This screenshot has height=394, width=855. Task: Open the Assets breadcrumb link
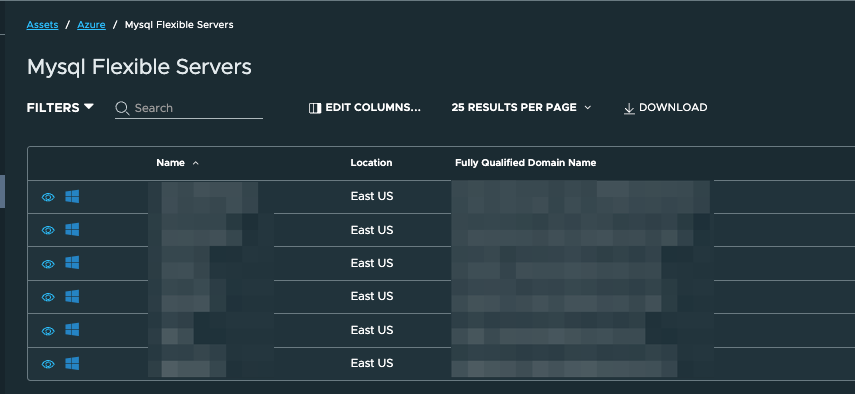(x=43, y=25)
